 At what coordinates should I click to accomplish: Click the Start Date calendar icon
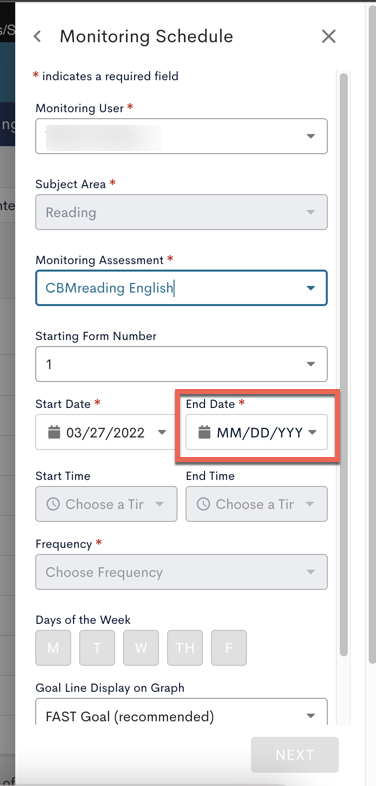(x=54, y=432)
